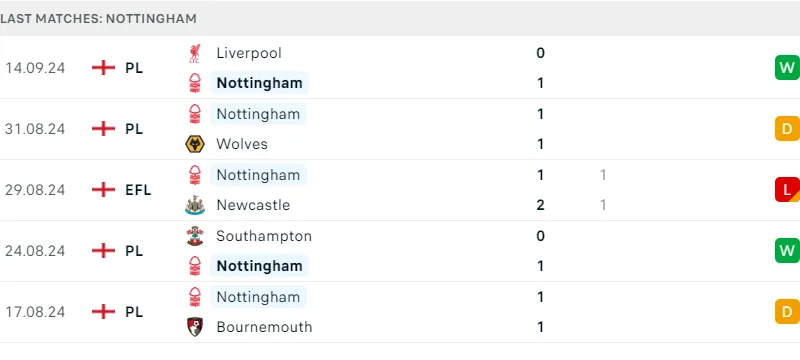Click red L badge for Newcastle match
800x360 pixels.
click(x=787, y=190)
